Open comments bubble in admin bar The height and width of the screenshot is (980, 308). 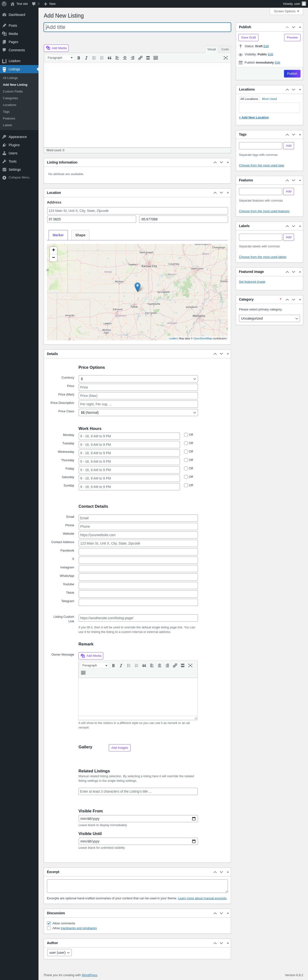tap(36, 4)
